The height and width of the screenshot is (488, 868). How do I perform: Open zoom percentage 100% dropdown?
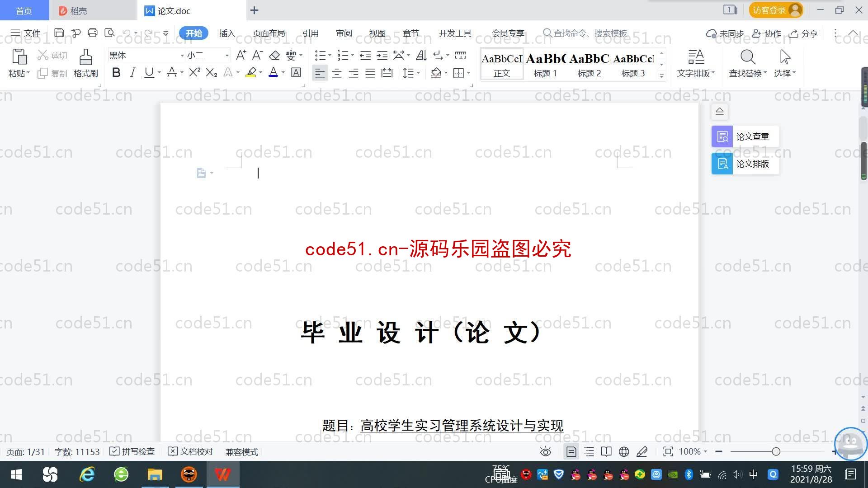tap(693, 451)
